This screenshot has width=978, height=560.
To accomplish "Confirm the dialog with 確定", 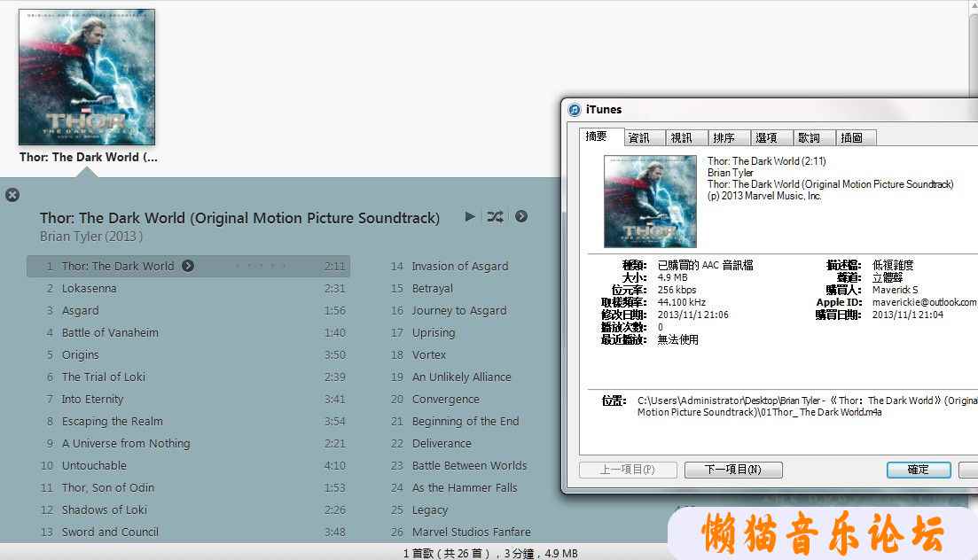I will 918,470.
